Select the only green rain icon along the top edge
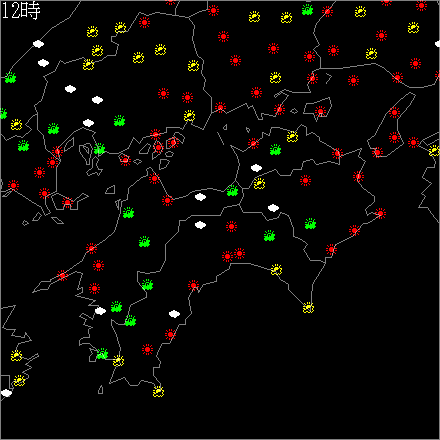Screen dimensions: 440x440 pos(307,10)
